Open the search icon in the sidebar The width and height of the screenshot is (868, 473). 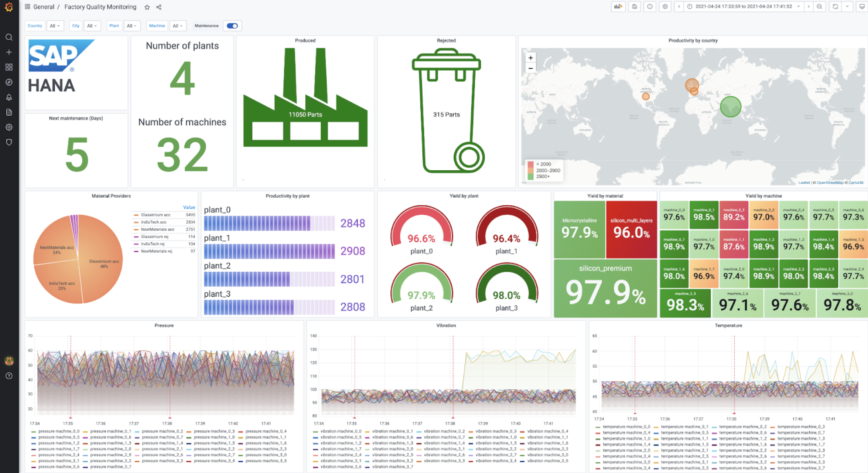pyautogui.click(x=9, y=37)
